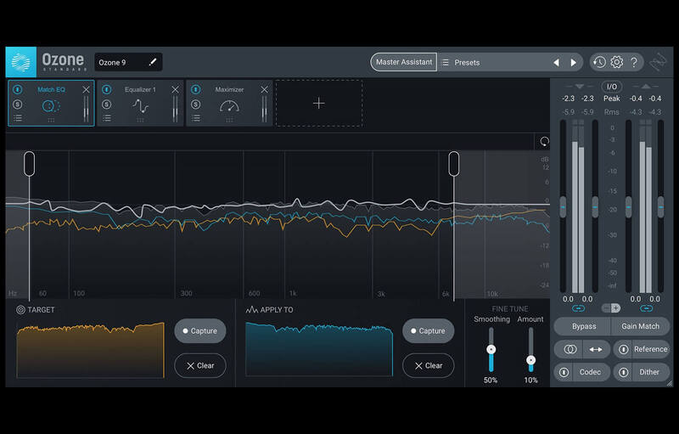Open the Maximizer module preset list
The image size is (679, 434).
(196, 118)
